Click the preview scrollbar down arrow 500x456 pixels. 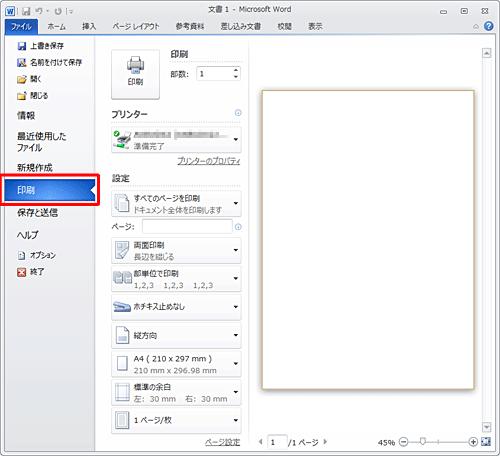pos(487,427)
